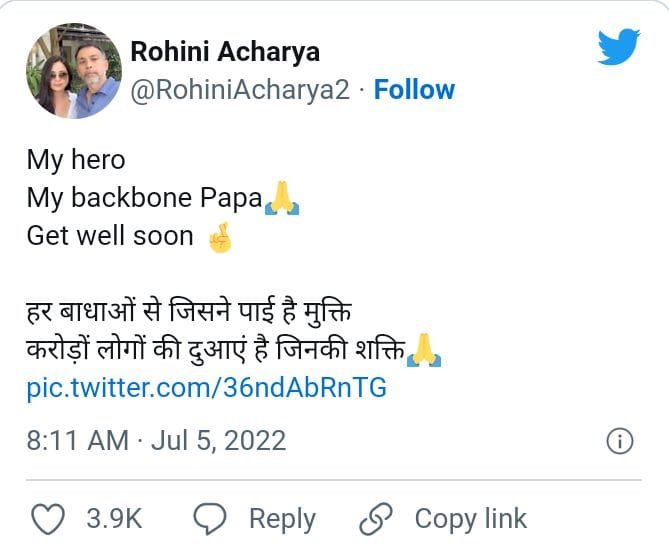Click the "Get well soon" text
669x547 pixels.
tap(110, 236)
